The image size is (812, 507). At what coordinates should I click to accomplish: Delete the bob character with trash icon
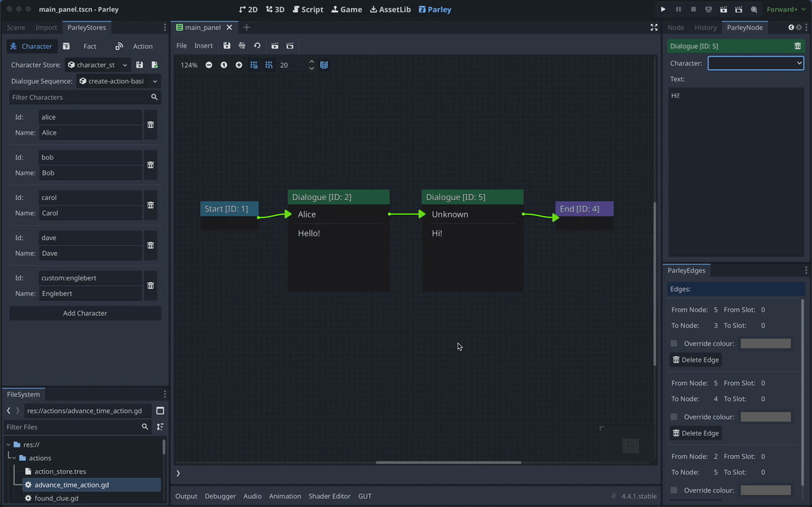coord(150,165)
